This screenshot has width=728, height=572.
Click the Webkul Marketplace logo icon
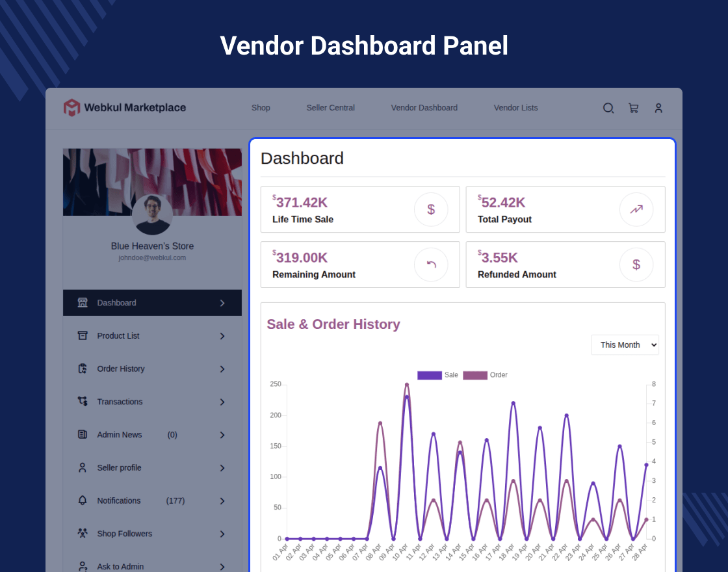[72, 108]
